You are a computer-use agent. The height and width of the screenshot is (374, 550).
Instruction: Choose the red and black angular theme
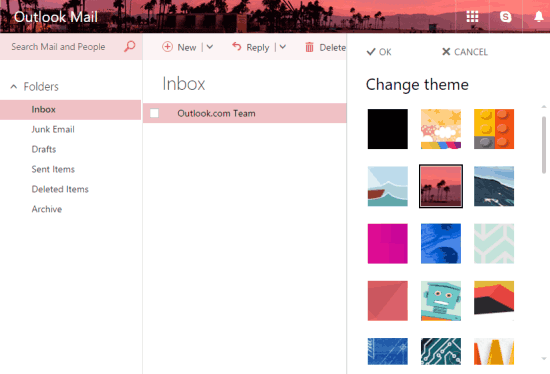[x=494, y=301]
